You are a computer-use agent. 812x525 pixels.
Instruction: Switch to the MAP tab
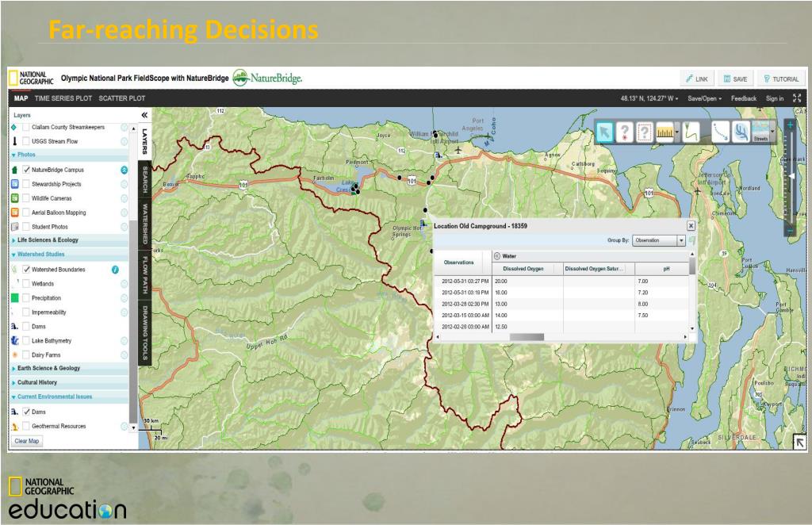21,98
